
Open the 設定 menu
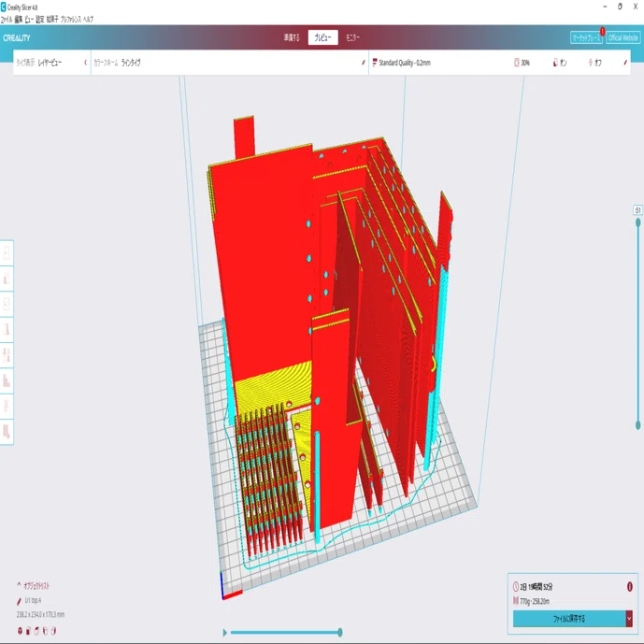40,20
